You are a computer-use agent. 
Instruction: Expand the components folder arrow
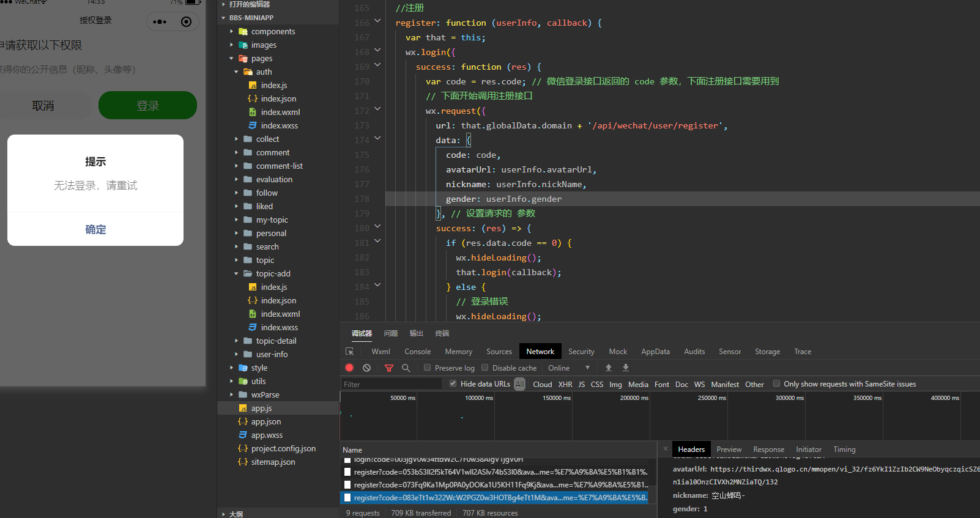point(231,32)
